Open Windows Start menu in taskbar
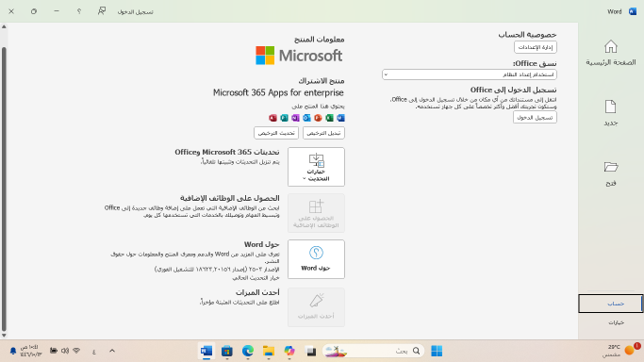 (x=437, y=351)
